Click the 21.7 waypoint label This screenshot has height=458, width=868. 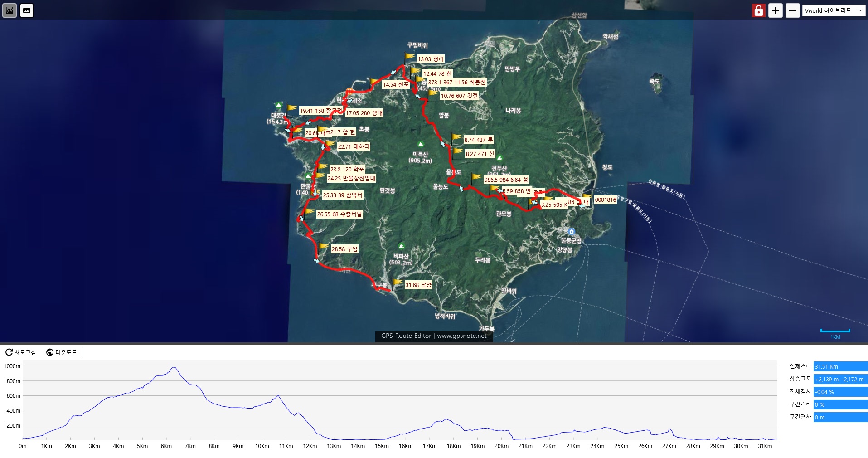343,132
